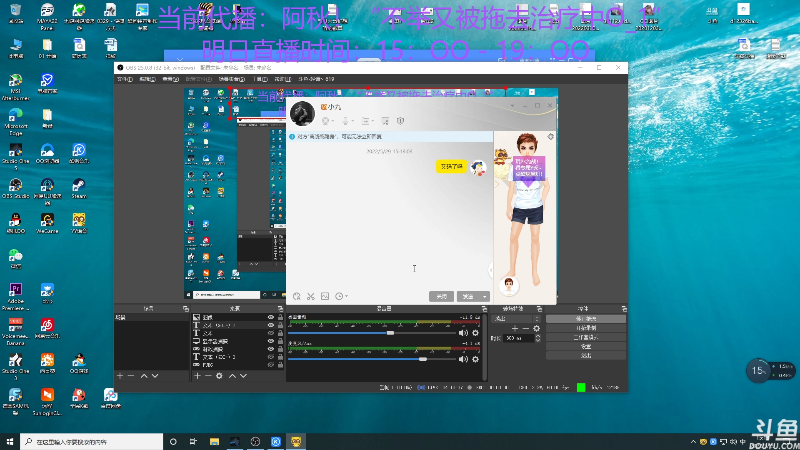Expand voice call options arrow in QQ
This screenshot has width=800, height=450.
point(353,121)
